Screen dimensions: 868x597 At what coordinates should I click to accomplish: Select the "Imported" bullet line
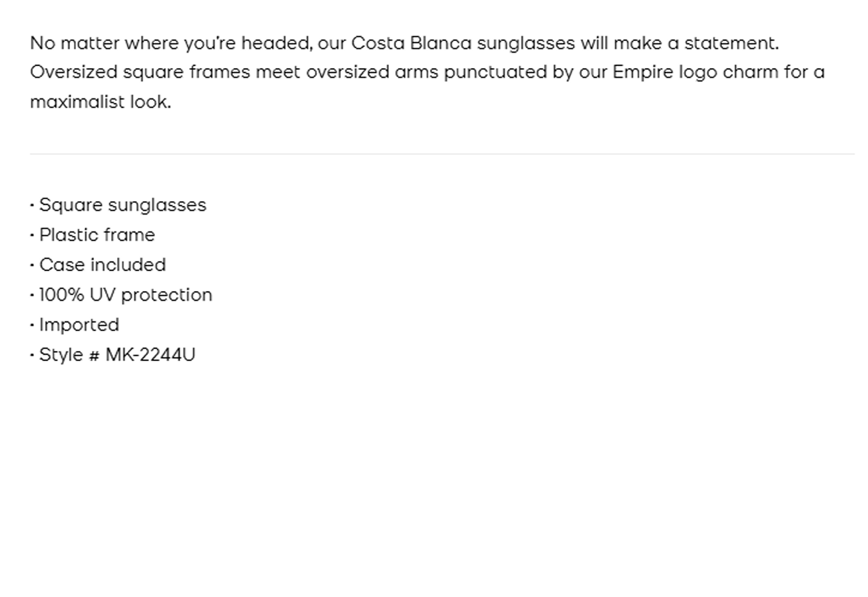tap(79, 325)
